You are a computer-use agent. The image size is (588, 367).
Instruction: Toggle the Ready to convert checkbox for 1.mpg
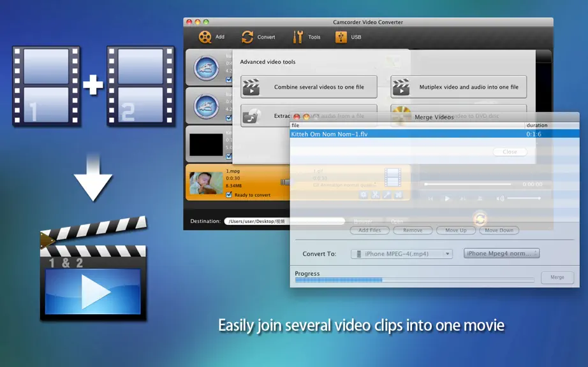[x=229, y=195]
